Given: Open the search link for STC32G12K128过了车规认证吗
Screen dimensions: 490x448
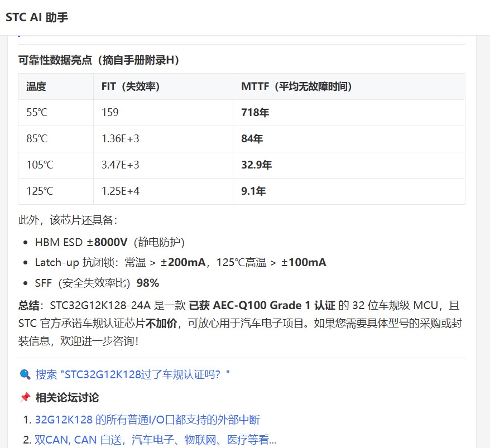Looking at the screenshot, I should click(x=132, y=374).
